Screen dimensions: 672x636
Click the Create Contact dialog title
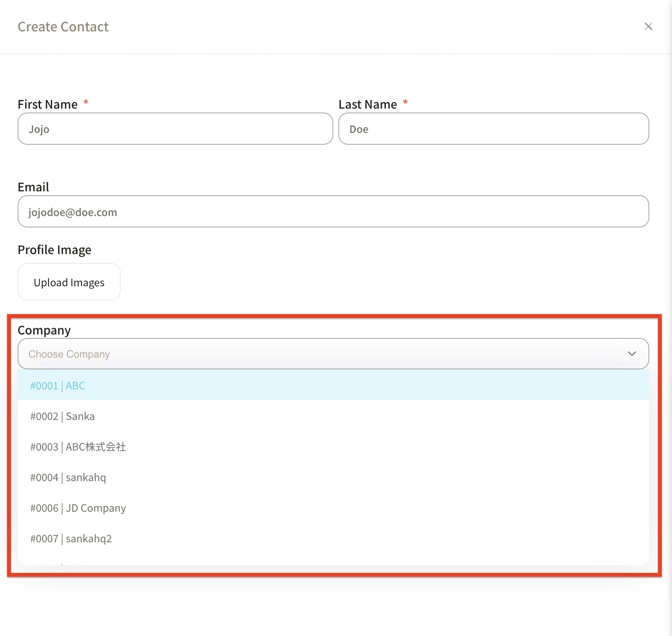click(x=63, y=27)
